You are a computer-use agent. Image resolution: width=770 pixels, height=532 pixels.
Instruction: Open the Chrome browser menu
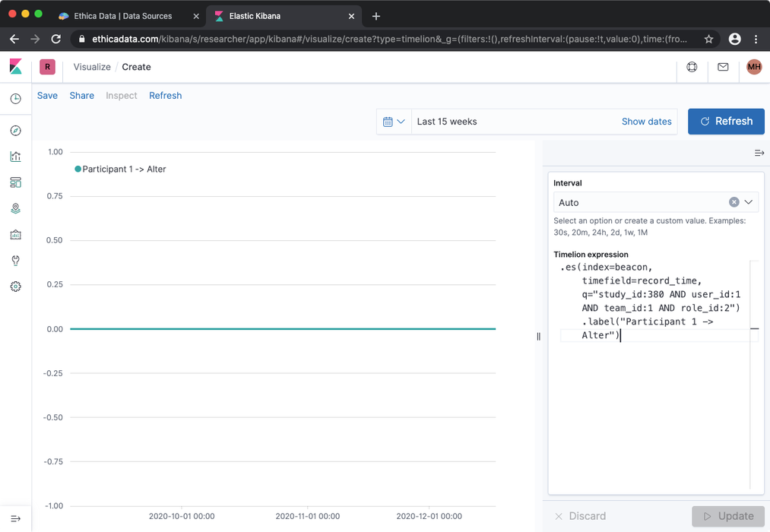pos(757,39)
